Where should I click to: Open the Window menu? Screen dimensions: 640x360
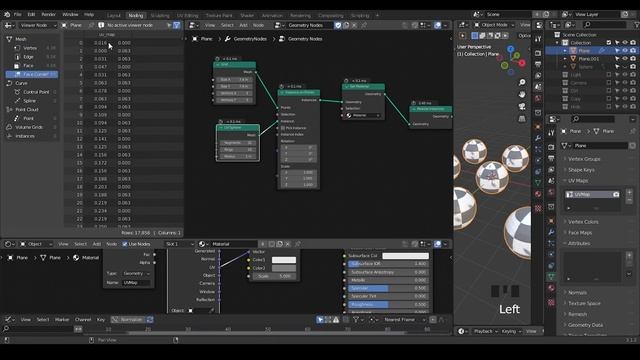(x=70, y=14)
